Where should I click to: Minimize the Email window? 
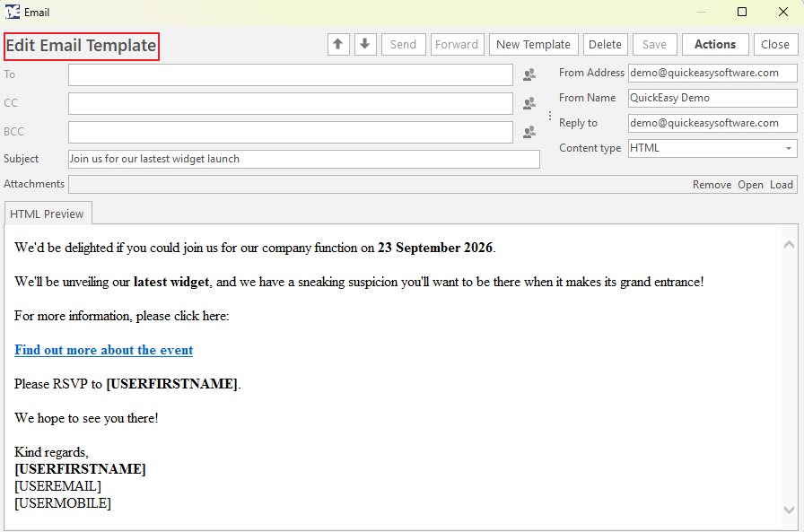point(702,12)
